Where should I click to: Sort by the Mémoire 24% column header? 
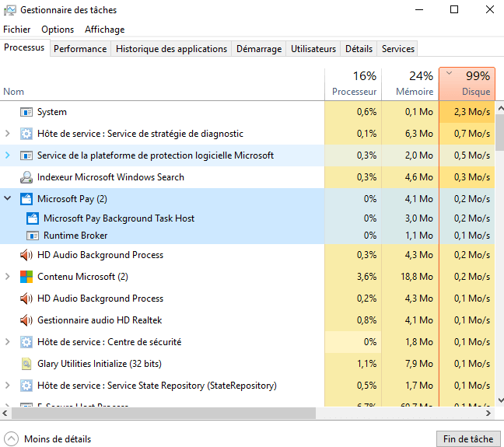(x=410, y=84)
